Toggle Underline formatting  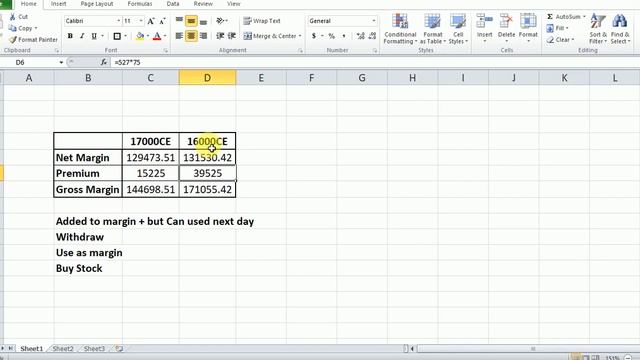click(94, 36)
